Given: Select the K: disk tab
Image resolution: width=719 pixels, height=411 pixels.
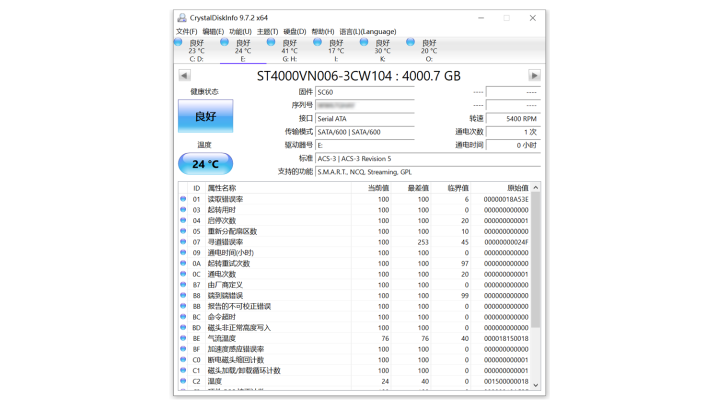Looking at the screenshot, I should pyautogui.click(x=382, y=50).
